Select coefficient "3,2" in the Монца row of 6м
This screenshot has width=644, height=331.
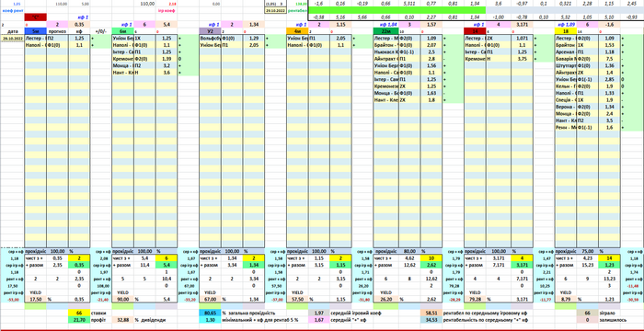[x=167, y=65]
